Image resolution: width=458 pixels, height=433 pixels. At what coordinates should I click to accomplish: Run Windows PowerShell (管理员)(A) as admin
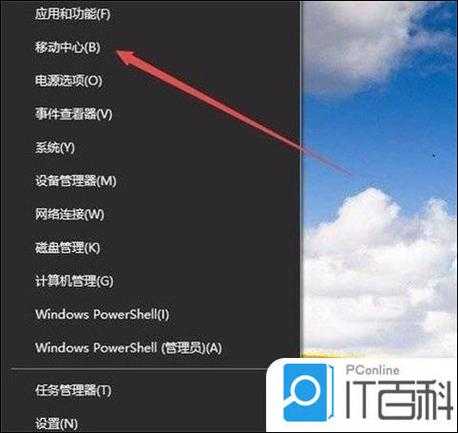tap(129, 348)
